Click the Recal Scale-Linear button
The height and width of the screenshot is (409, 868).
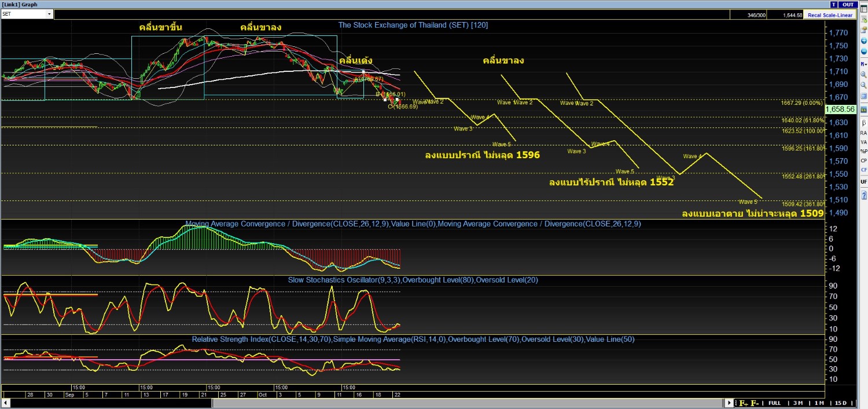click(x=830, y=15)
